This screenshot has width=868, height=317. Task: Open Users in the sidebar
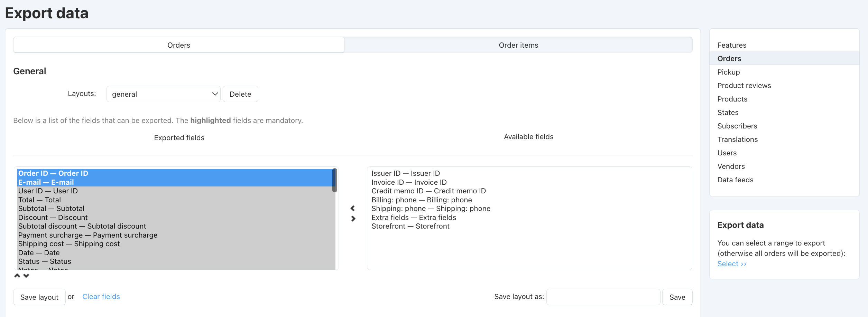coord(727,153)
